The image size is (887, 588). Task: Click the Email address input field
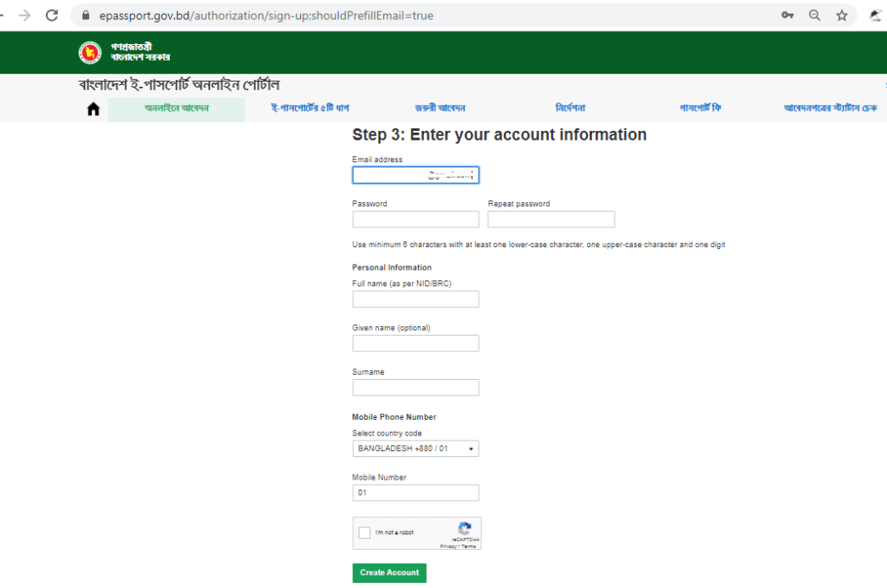tap(415, 175)
